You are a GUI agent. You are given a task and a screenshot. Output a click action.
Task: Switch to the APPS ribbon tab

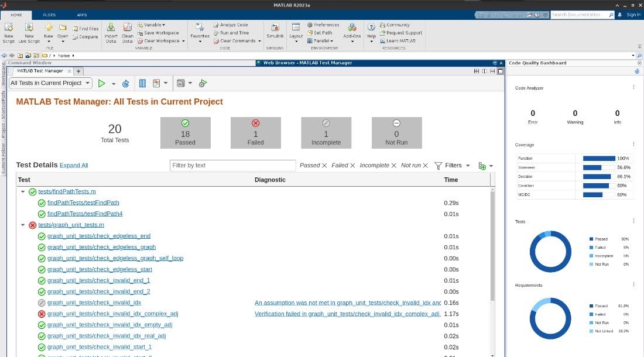pos(81,15)
